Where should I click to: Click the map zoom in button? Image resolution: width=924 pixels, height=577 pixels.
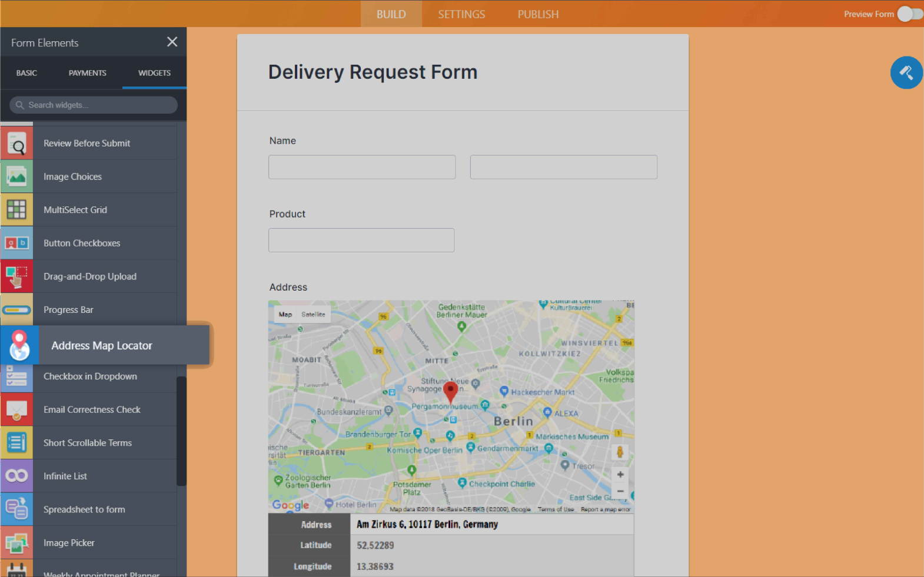coord(620,475)
